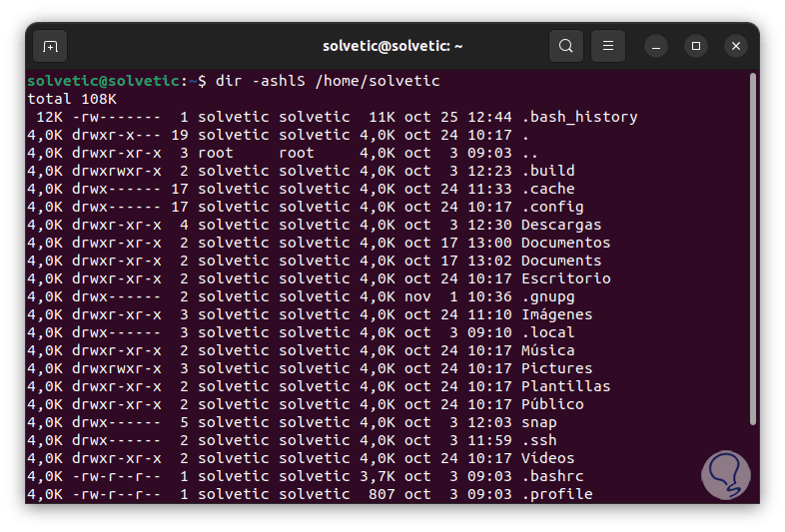Click the 11:10 time of Imágenes
Viewport: 785px width, 532px height.
tap(489, 314)
